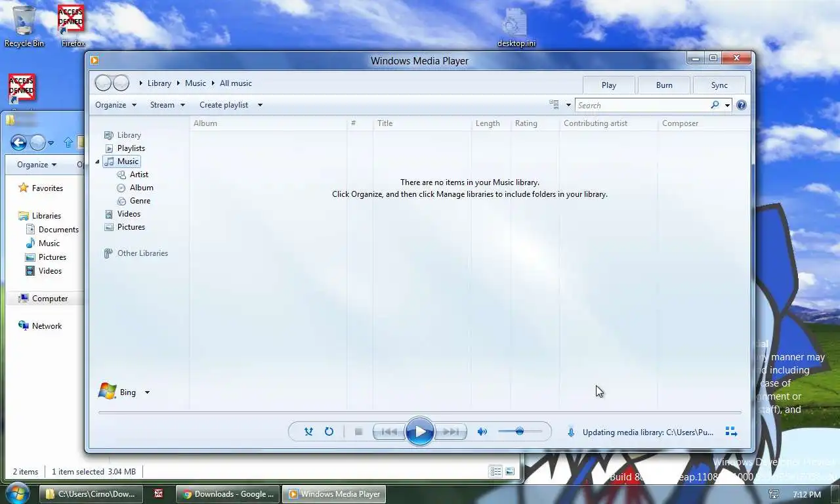
Task: Select Documents in Explorer Libraries
Action: tap(52, 230)
